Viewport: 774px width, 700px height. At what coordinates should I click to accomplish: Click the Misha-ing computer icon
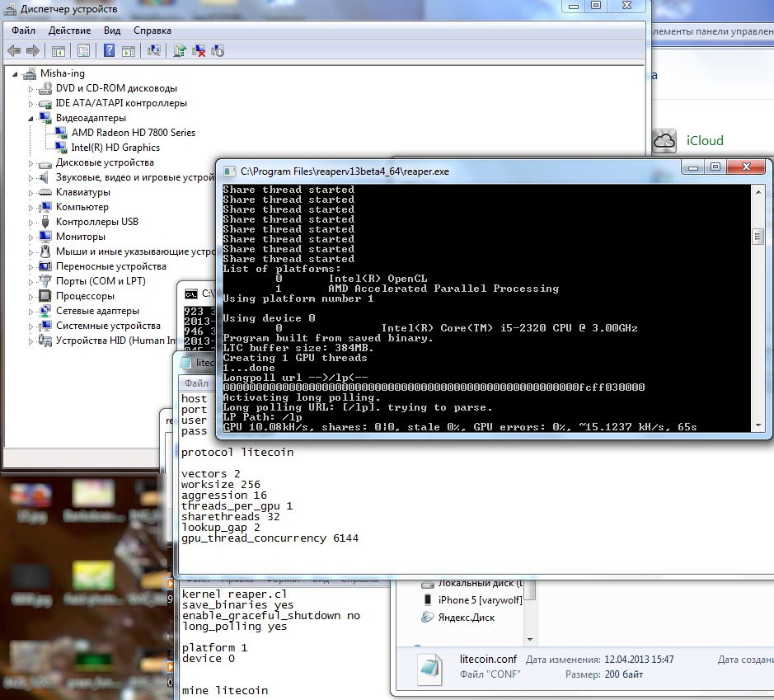tap(30, 73)
